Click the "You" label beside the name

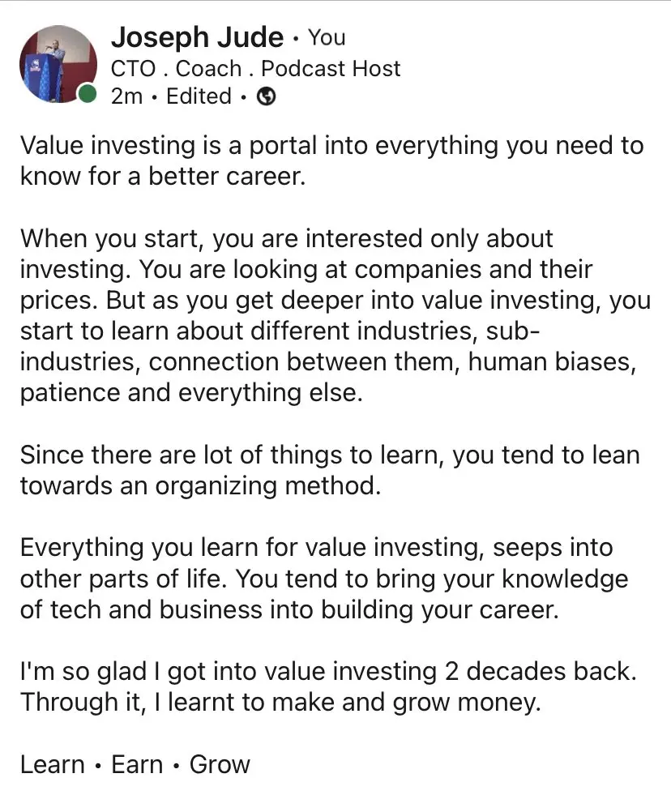coord(327,38)
